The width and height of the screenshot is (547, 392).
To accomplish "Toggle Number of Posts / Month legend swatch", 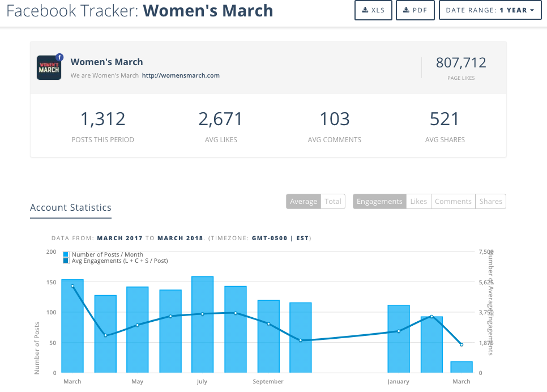I will [66, 254].
